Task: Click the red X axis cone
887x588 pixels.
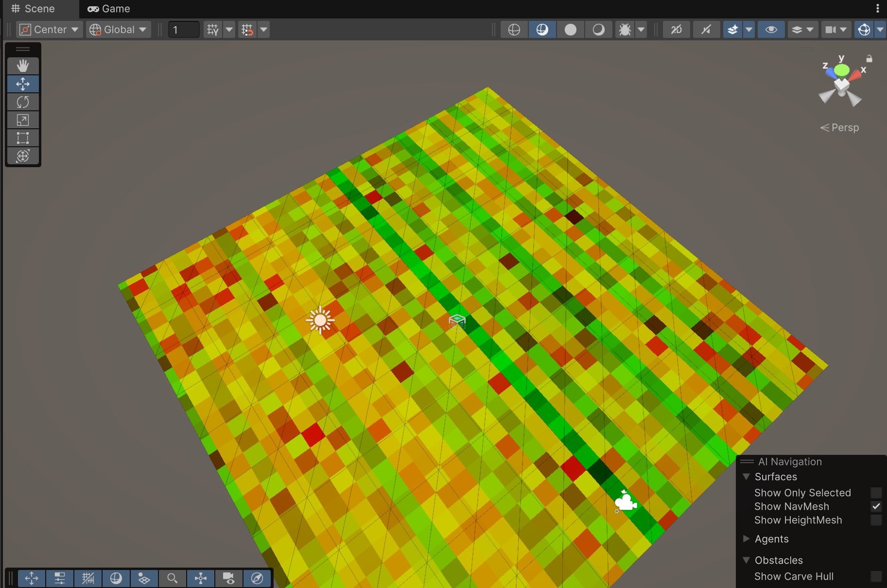Action: point(856,75)
